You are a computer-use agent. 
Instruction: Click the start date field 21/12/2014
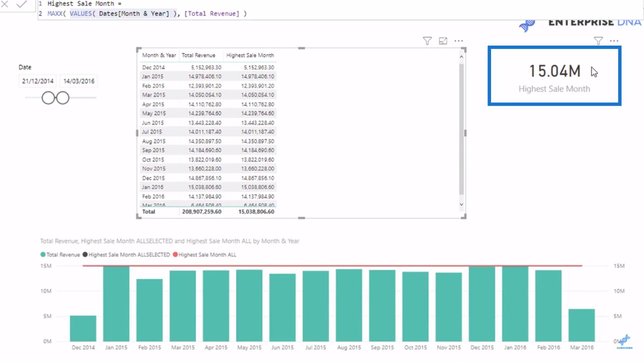coord(38,81)
